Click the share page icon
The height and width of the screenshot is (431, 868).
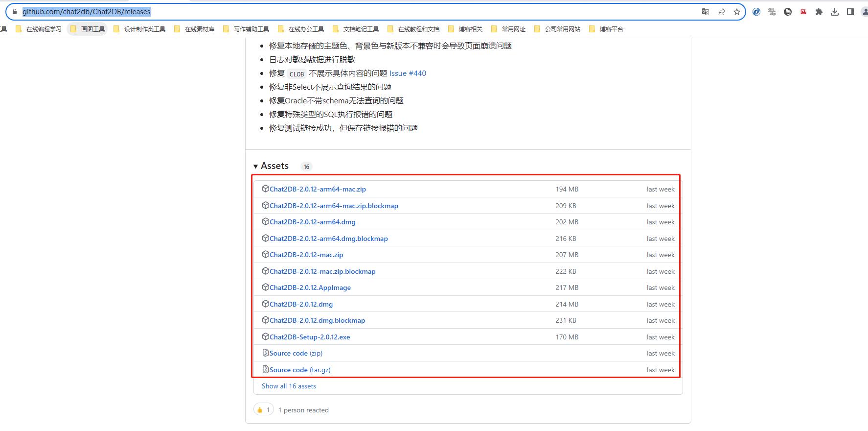[721, 12]
